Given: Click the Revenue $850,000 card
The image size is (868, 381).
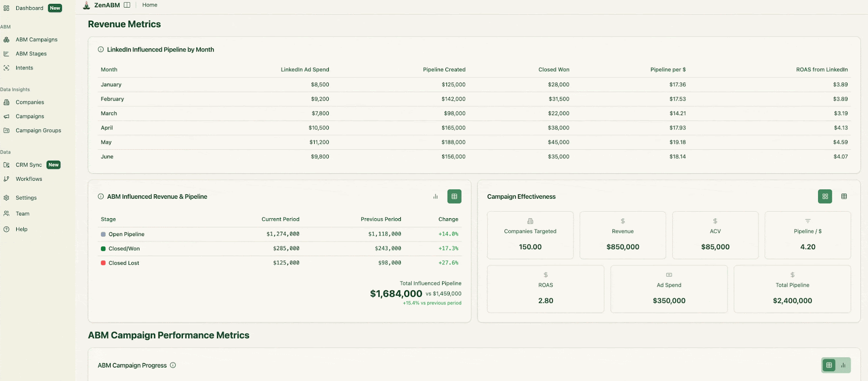Looking at the screenshot, I should (x=623, y=235).
